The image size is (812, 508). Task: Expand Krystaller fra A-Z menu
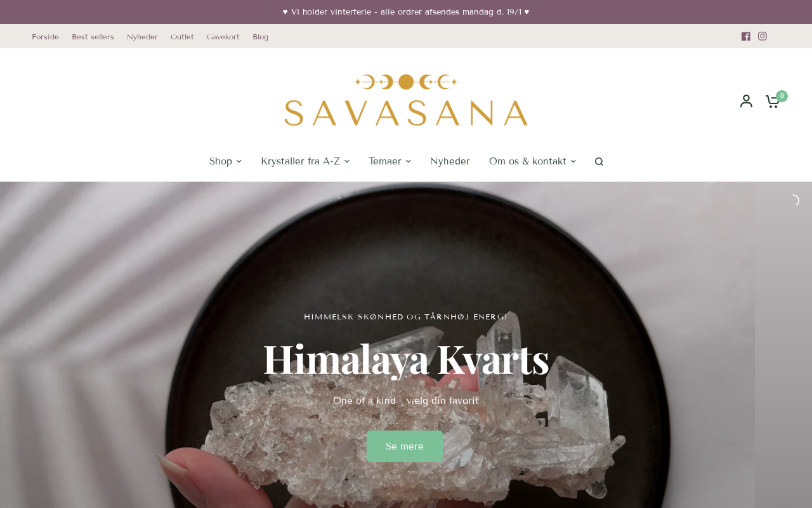[305, 161]
